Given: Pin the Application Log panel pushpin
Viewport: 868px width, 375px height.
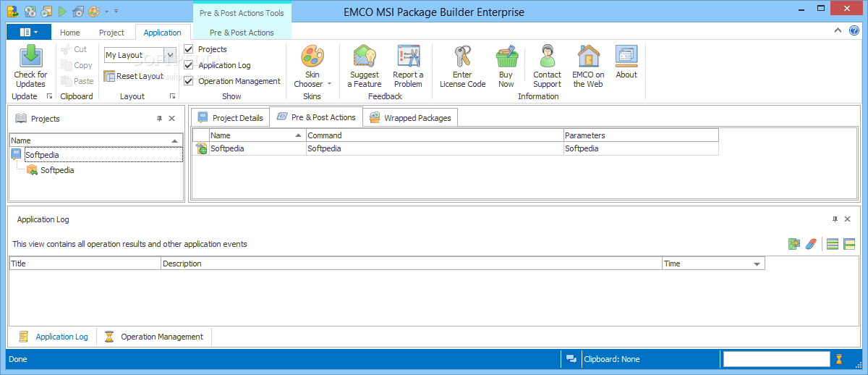Looking at the screenshot, I should click(x=835, y=219).
